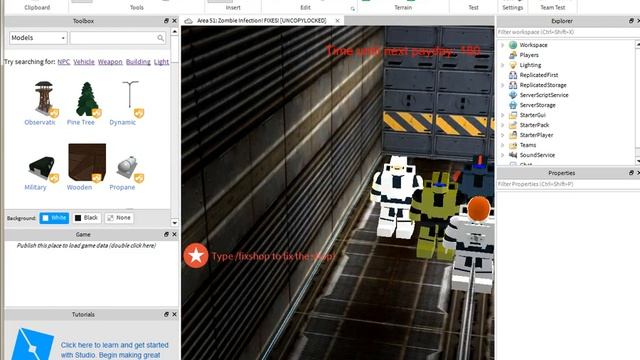Click the ServerStorage icon
The height and width of the screenshot is (360, 640).
point(513,105)
